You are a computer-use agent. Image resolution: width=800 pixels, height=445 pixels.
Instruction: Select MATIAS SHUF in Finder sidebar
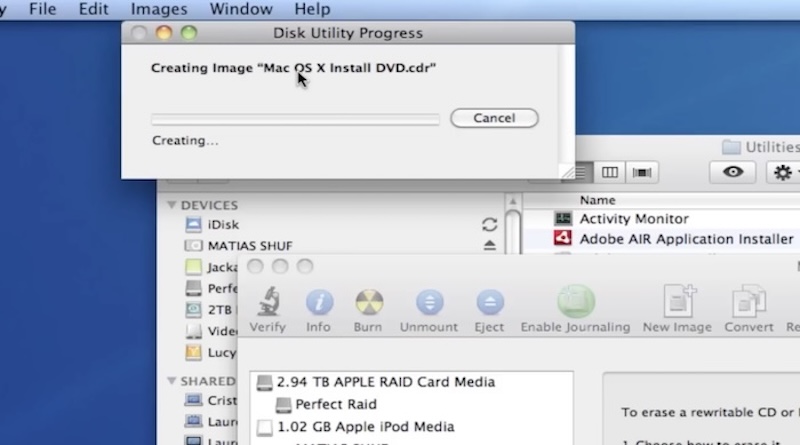239,245
